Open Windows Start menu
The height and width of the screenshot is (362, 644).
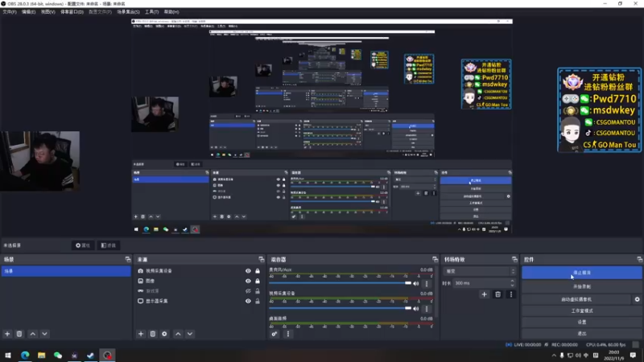point(8,355)
